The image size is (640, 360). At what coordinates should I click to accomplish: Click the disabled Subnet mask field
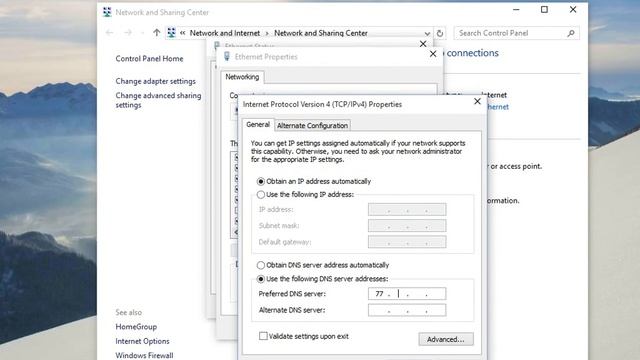(x=407, y=226)
